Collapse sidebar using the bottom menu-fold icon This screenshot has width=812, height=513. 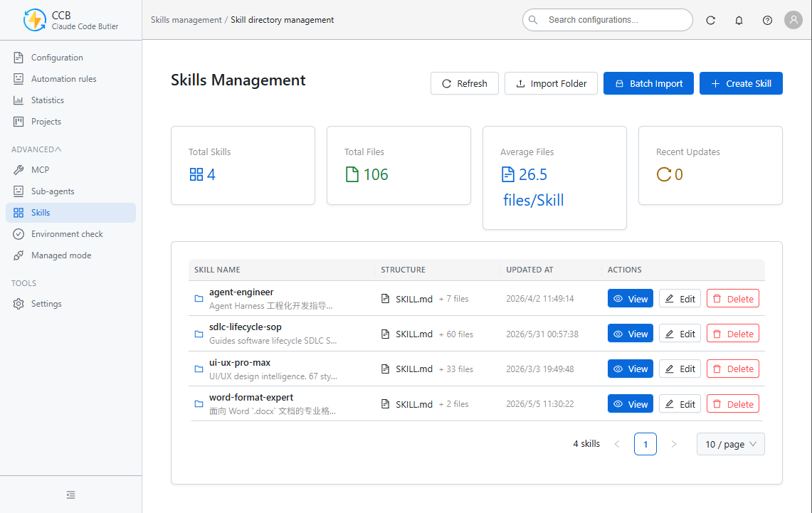click(x=71, y=495)
